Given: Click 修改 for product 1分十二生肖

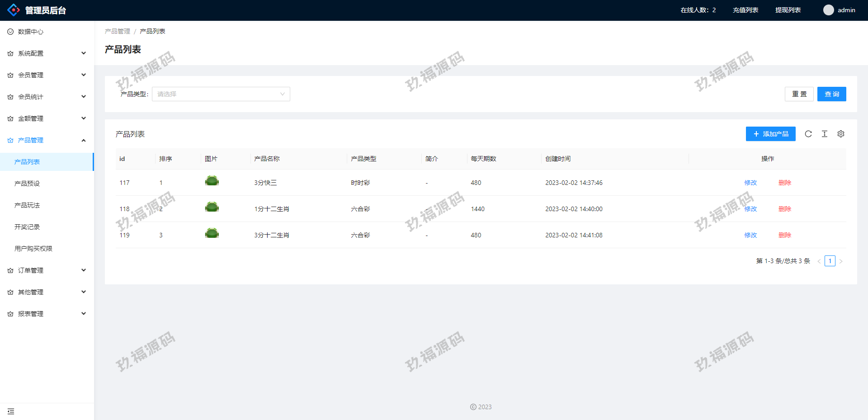Looking at the screenshot, I should pyautogui.click(x=750, y=209).
